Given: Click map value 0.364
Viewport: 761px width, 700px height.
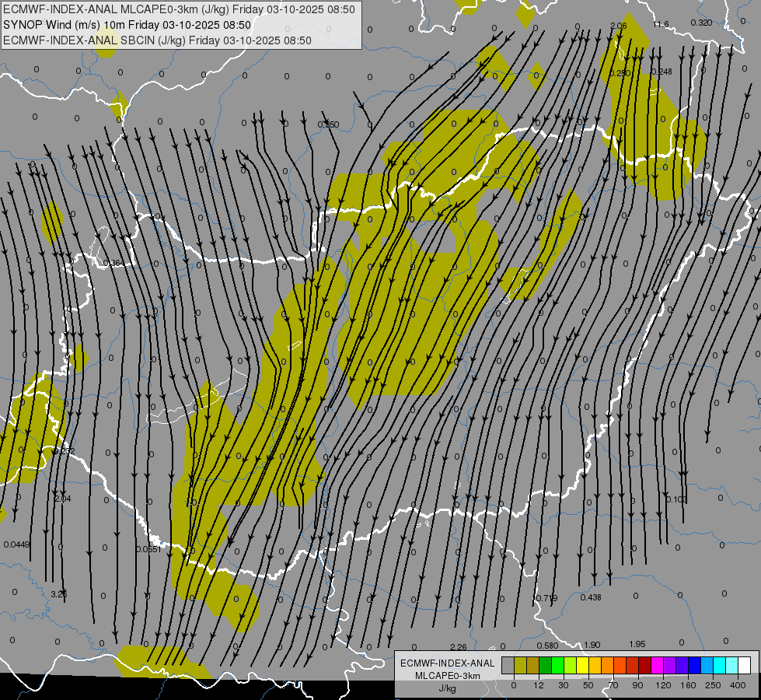Looking at the screenshot, I should point(113,264).
